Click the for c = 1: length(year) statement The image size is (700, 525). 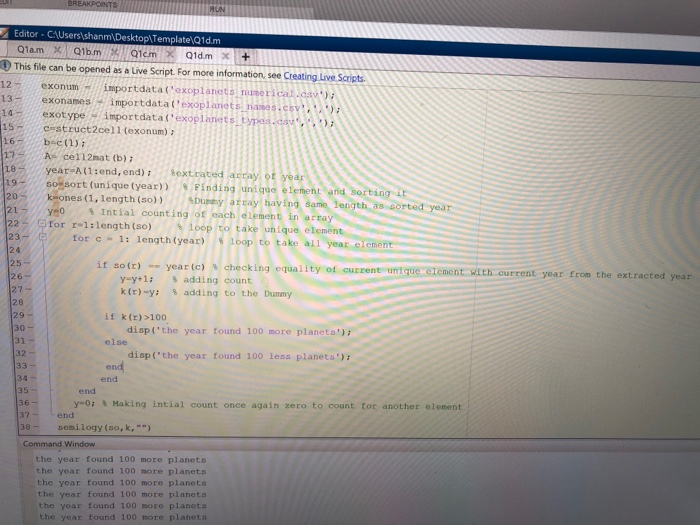[x=138, y=239]
